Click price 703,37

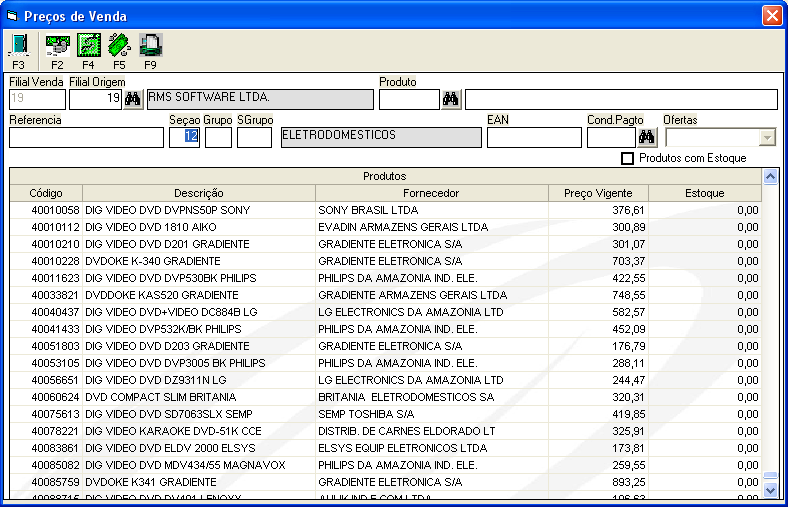point(629,261)
